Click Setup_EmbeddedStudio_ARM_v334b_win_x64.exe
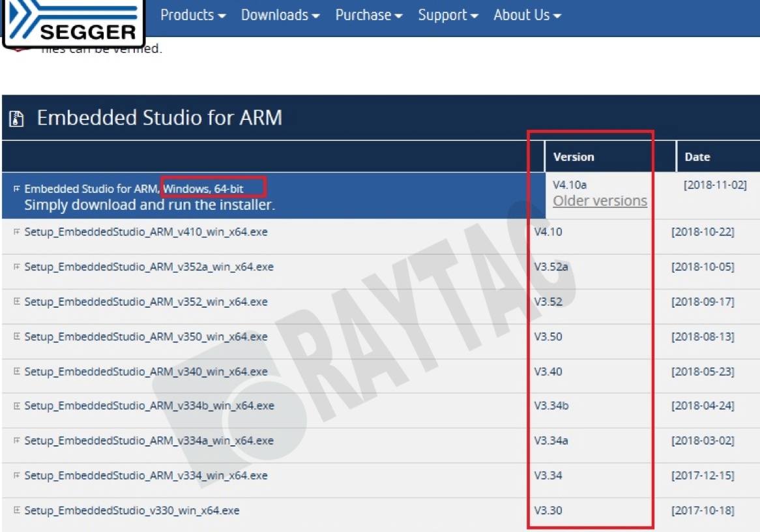The height and width of the screenshot is (532, 760). point(149,406)
